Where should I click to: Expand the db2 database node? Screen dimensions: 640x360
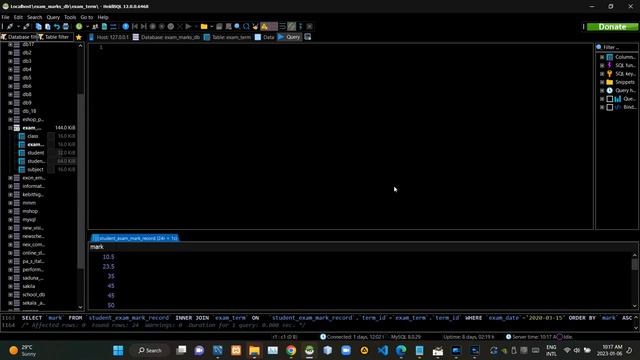(10, 53)
